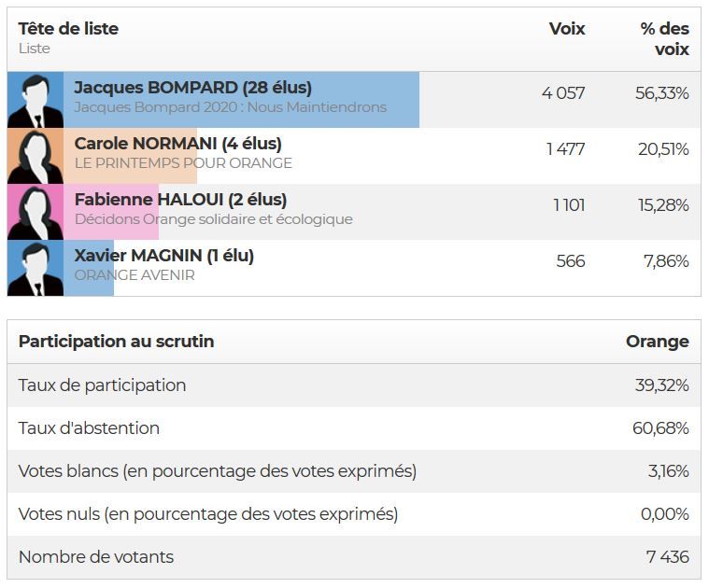Click Bompard's 56,33% percentage value
Screen dimensions: 709x588
click(662, 93)
